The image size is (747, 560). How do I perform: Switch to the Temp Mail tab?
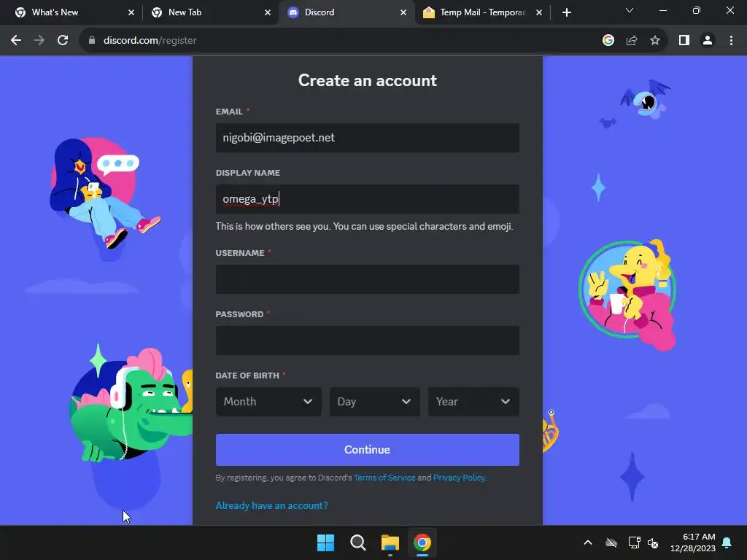482,12
